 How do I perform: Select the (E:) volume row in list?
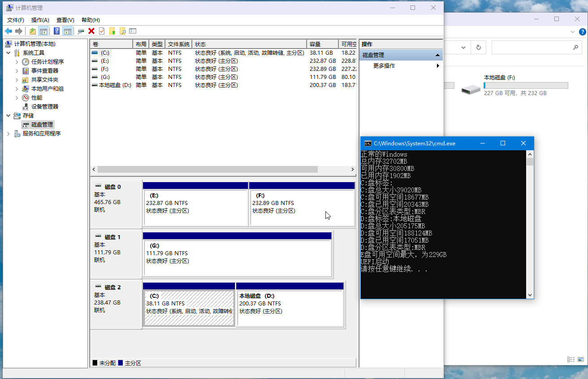223,61
